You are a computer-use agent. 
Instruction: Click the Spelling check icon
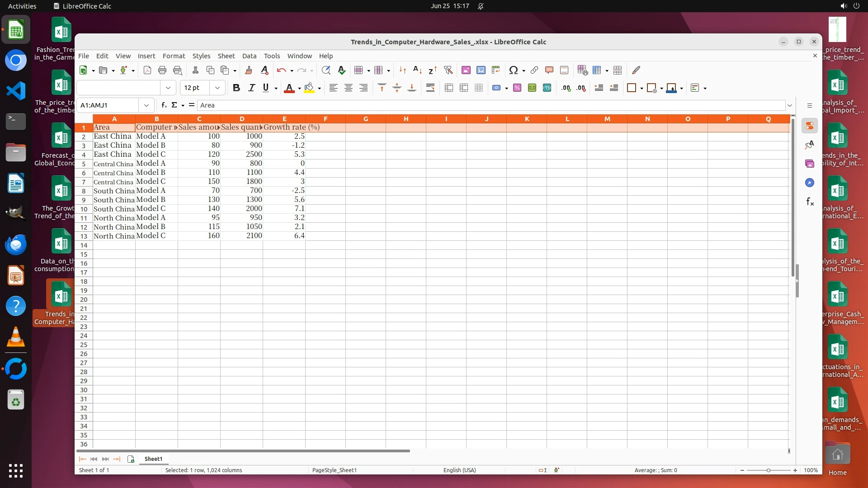[342, 70]
